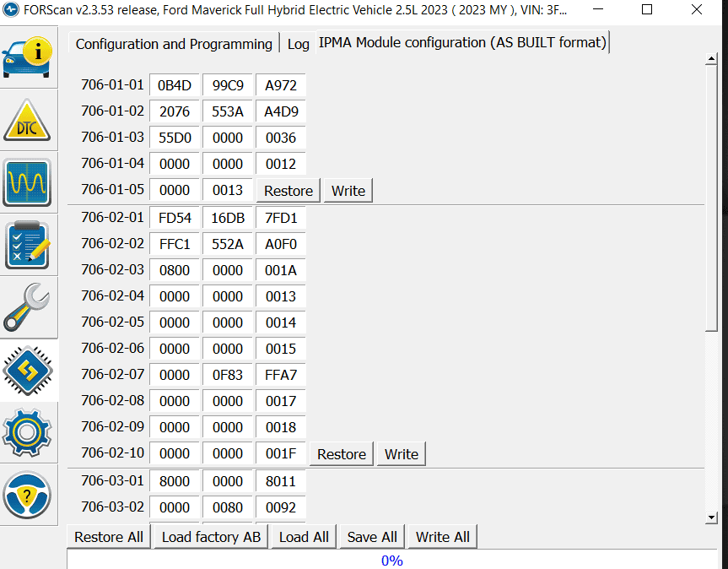Click field 001F in row 706-02-10

tap(281, 453)
